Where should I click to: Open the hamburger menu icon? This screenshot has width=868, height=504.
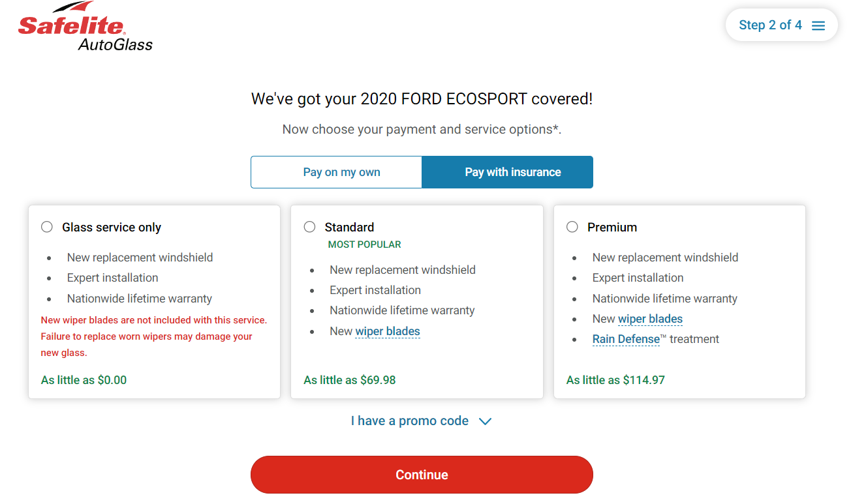coord(818,25)
